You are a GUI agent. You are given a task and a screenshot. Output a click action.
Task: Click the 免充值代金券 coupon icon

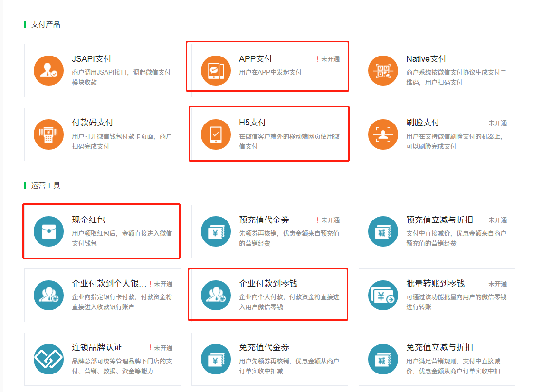tap(216, 359)
